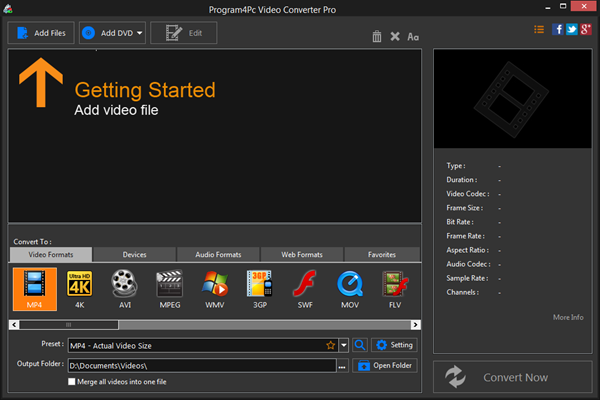Click the Getting Started heading text
The height and width of the screenshot is (400, 600).
(x=145, y=90)
